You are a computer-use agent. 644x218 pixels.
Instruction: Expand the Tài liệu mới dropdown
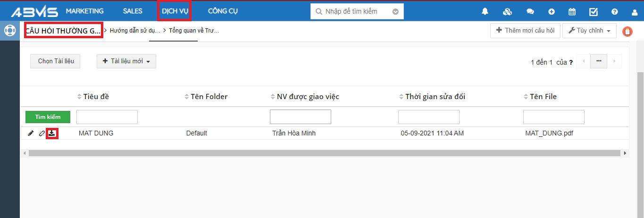(126, 61)
